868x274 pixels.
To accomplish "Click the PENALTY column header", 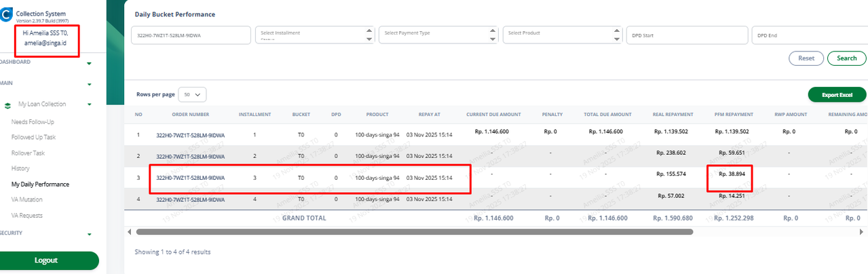I will (x=551, y=115).
